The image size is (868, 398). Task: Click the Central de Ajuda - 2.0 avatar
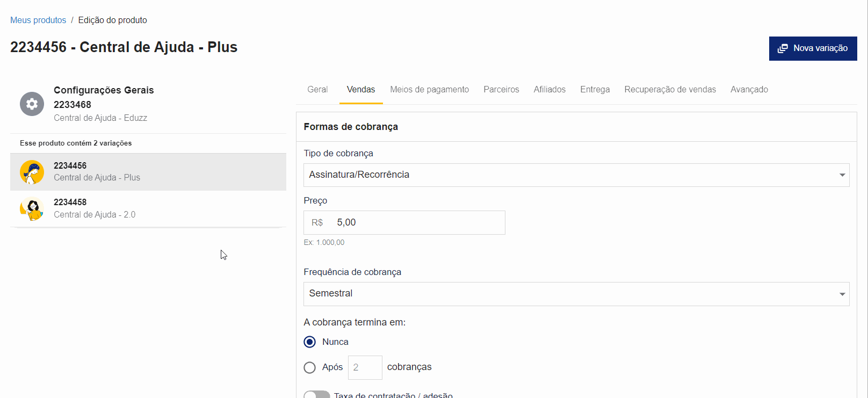[32, 208]
